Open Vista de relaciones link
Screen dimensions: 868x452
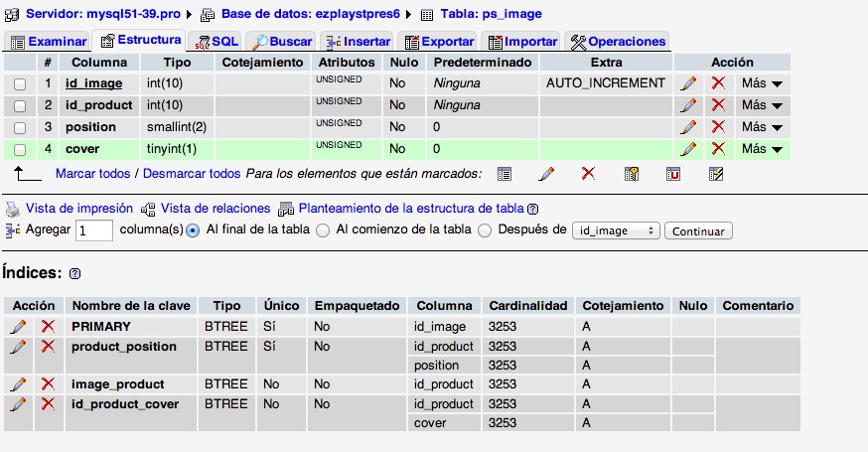pos(216,209)
